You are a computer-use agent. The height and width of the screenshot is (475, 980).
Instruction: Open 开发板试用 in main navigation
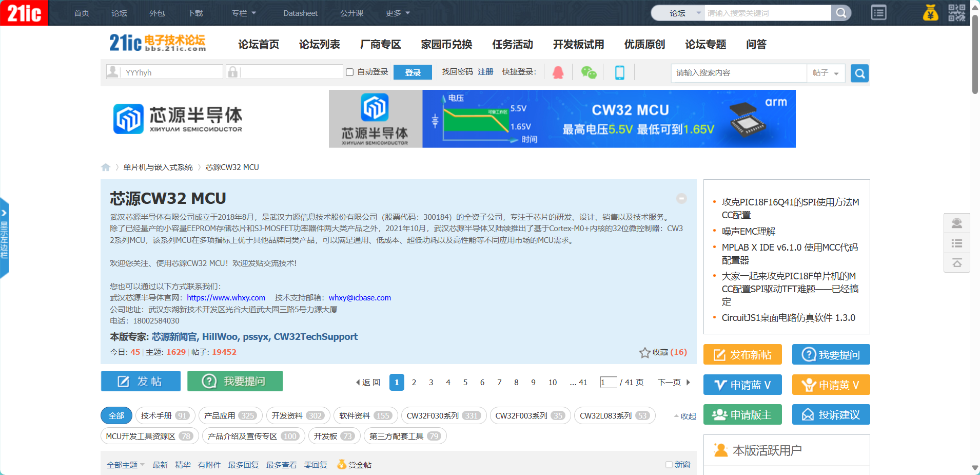[578, 45]
